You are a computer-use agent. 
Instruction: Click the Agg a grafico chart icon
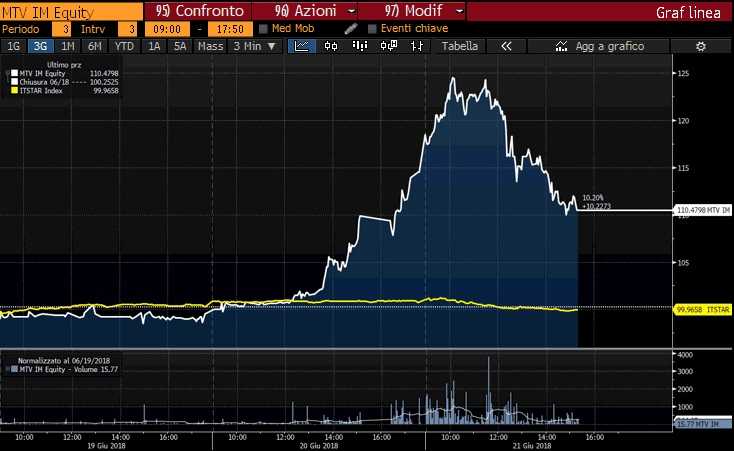click(x=560, y=46)
